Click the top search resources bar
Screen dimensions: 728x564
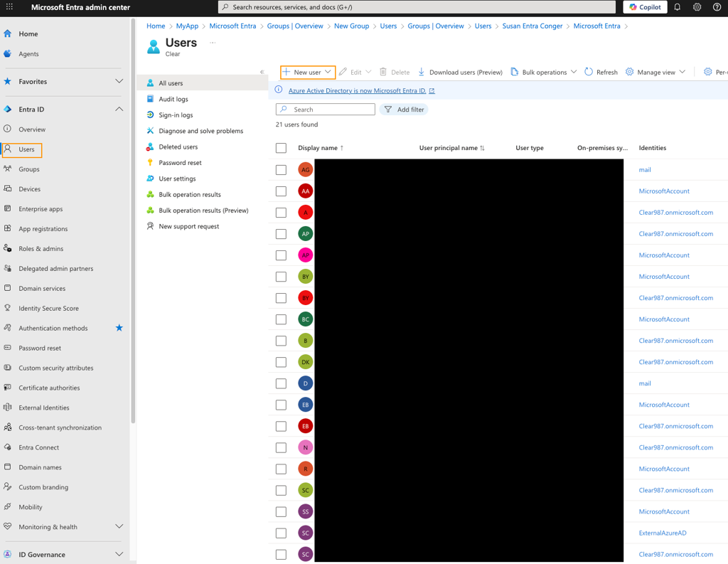(417, 7)
